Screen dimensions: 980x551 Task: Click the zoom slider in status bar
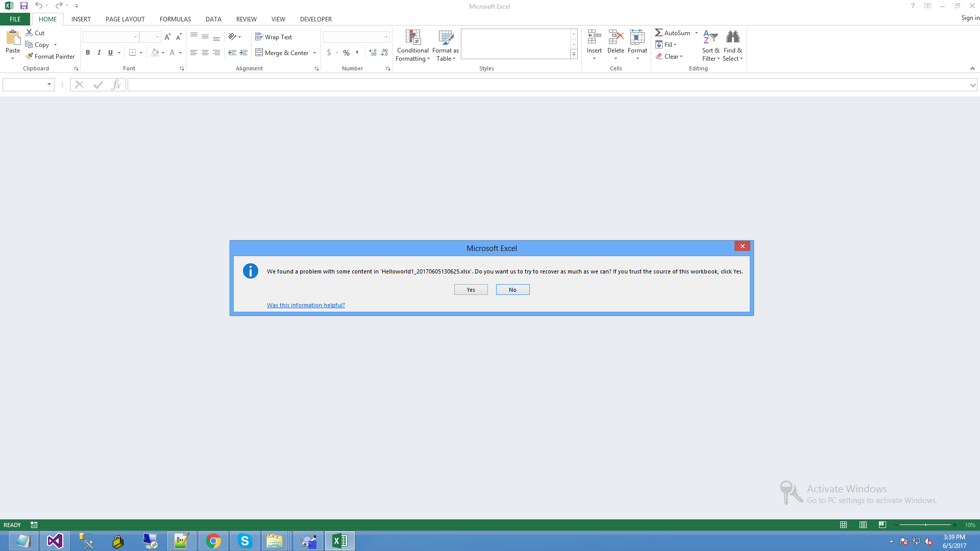tap(925, 525)
